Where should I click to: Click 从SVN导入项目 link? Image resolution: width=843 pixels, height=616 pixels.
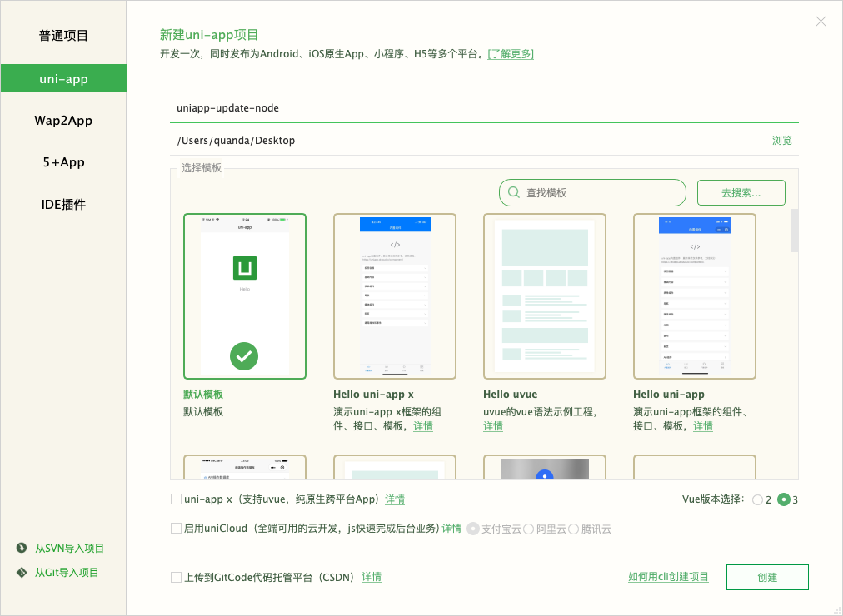[69, 549]
